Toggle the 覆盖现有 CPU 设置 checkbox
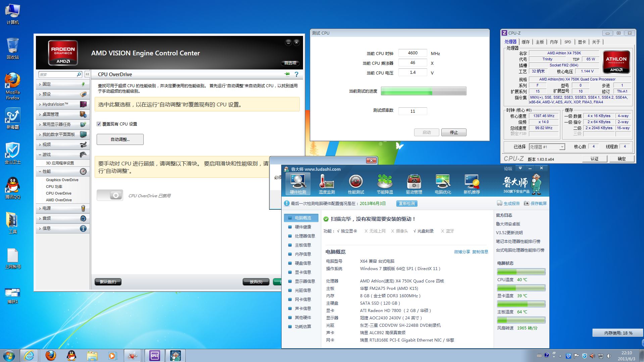Viewport: 644px width, 362px height. [99, 124]
